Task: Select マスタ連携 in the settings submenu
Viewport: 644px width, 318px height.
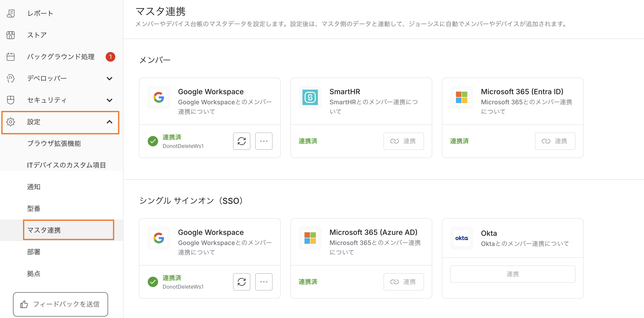Action: pos(44,230)
